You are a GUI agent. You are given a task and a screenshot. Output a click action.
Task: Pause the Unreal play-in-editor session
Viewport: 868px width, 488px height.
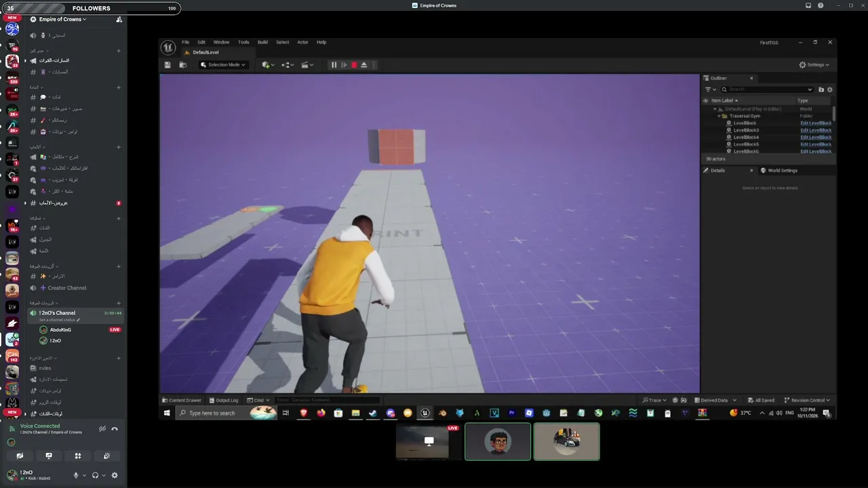334,65
